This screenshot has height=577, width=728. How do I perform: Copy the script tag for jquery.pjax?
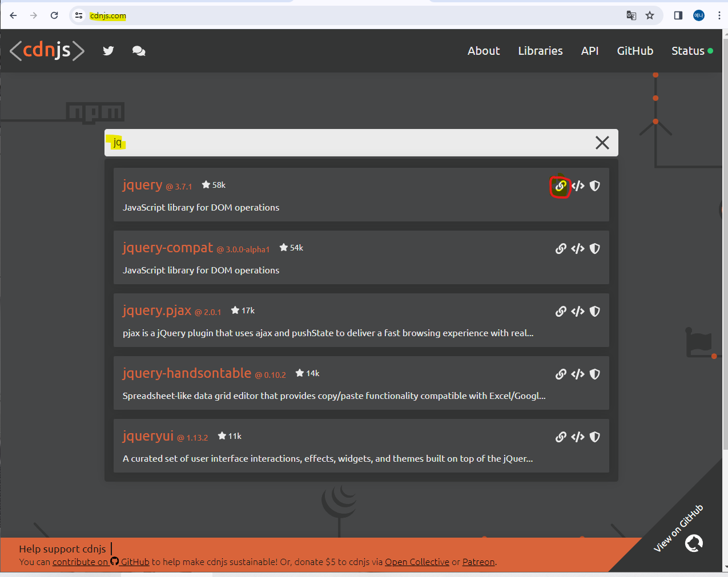coord(578,312)
